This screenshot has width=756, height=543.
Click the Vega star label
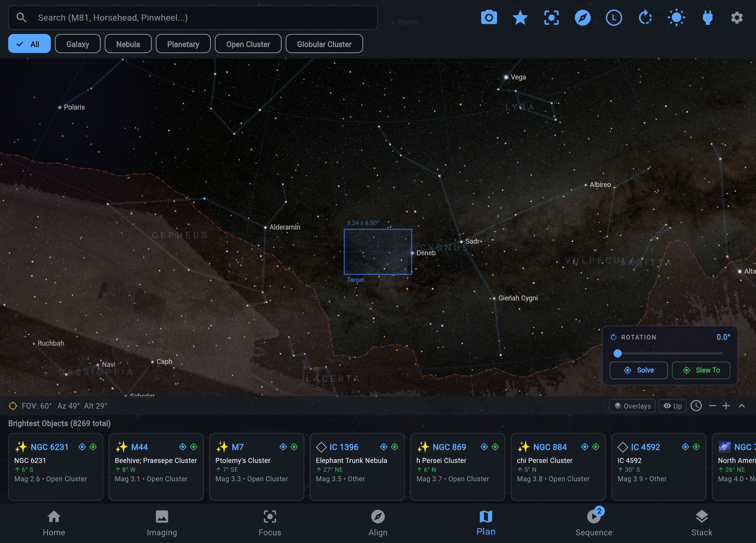coord(518,77)
